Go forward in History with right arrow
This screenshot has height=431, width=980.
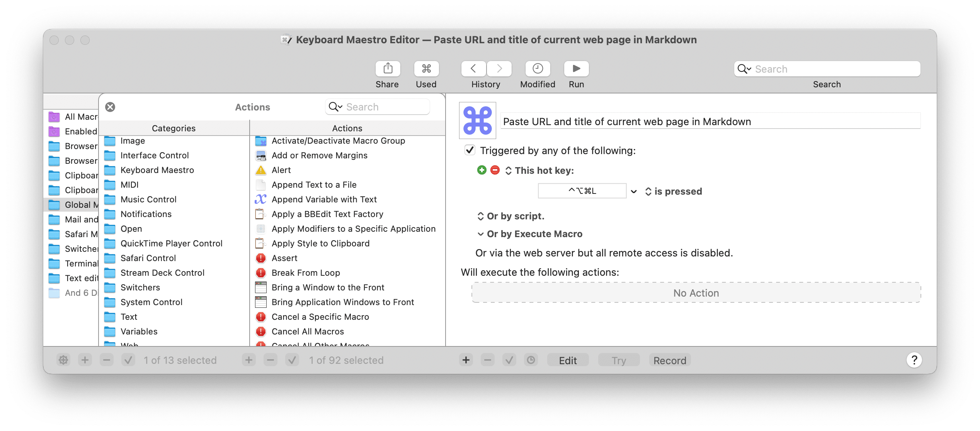(499, 69)
